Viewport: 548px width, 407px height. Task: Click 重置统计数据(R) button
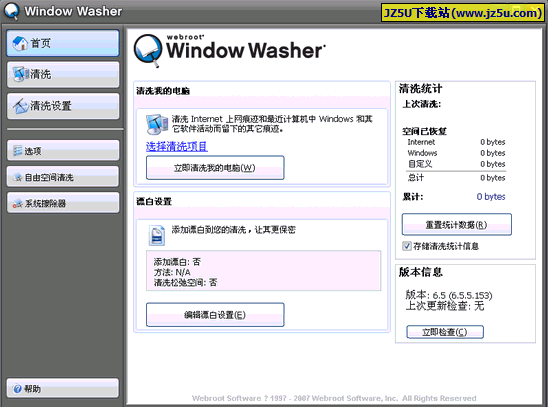pyautogui.click(x=456, y=224)
